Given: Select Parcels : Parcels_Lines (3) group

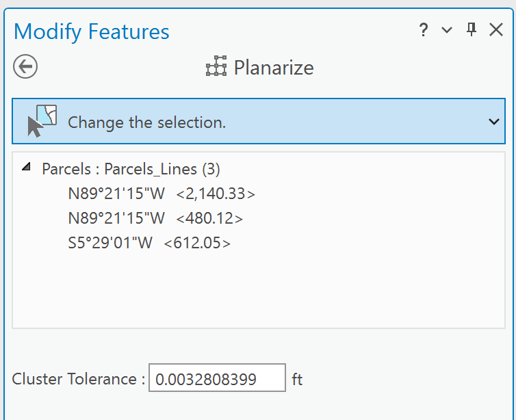Looking at the screenshot, I should [131, 169].
